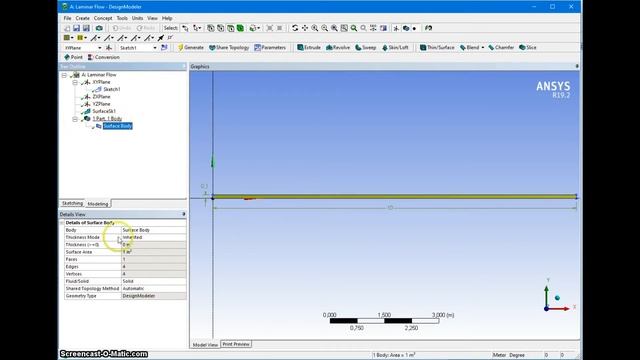
Task: Click the Sweep tool
Action: tap(365, 48)
